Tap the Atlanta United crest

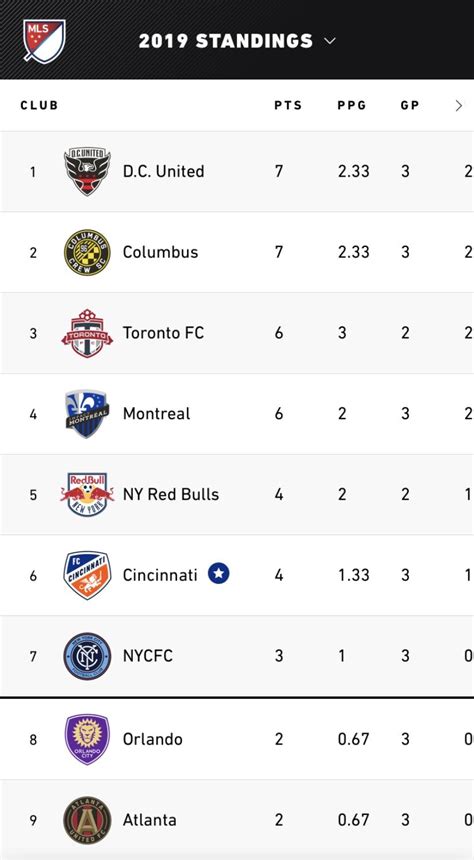tap(87, 820)
